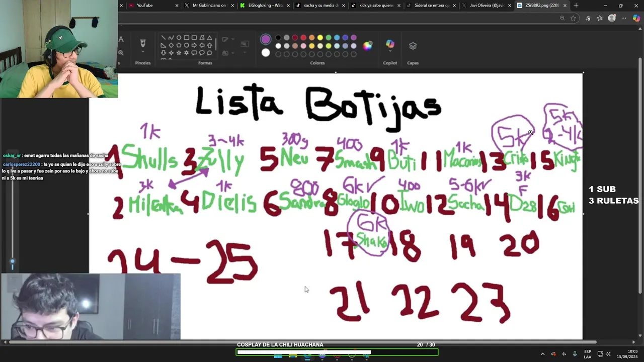Open the Pinceles brush tool

(143, 43)
